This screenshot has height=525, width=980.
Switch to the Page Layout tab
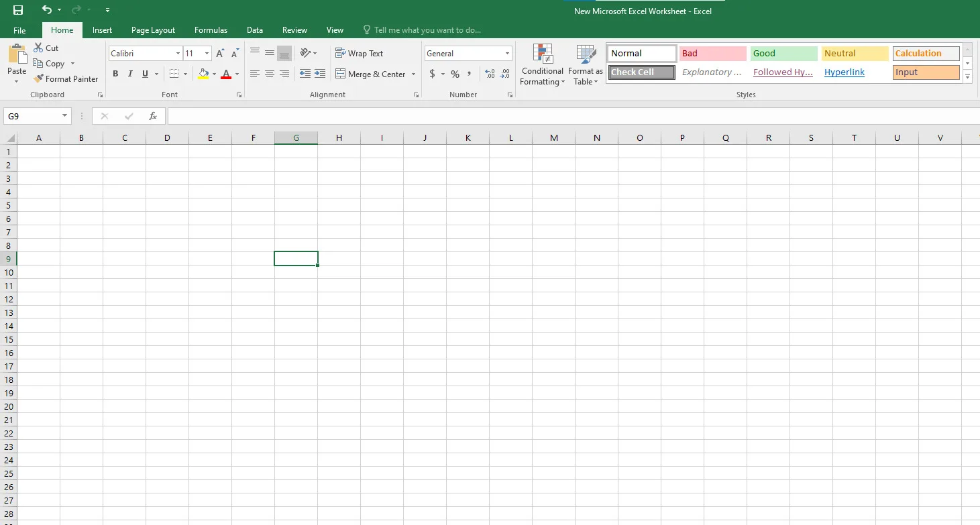click(153, 30)
